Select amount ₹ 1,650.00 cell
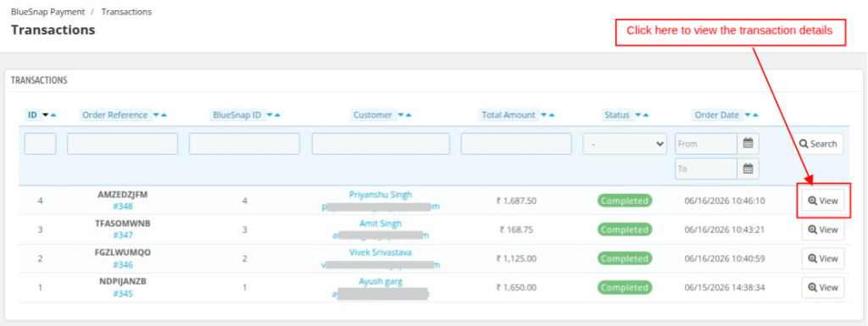Screen dimensions: 868x326 (x=516, y=287)
